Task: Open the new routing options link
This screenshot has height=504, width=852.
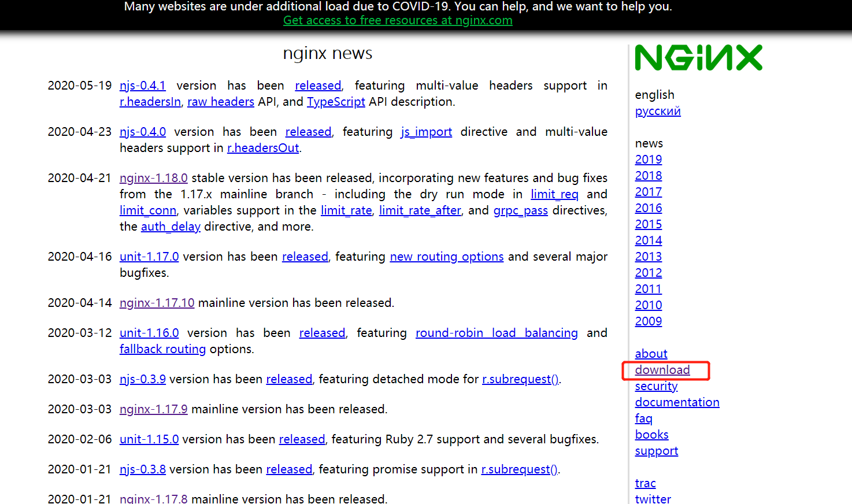Action: [x=447, y=257]
